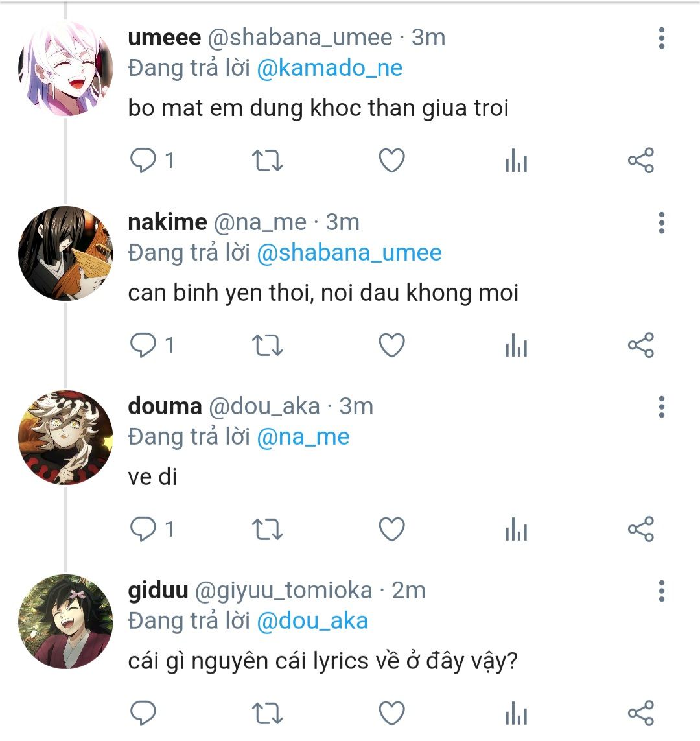Retweet giduu's tweet
The height and width of the screenshot is (741, 700).
[x=267, y=713]
